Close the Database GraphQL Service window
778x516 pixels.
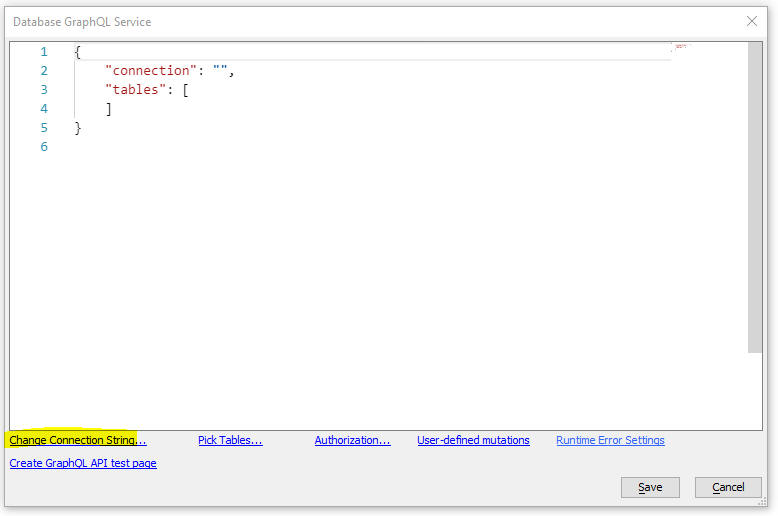(x=752, y=21)
